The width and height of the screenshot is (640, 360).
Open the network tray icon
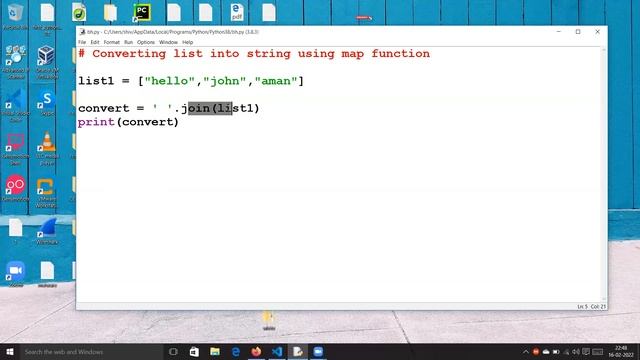pos(566,352)
